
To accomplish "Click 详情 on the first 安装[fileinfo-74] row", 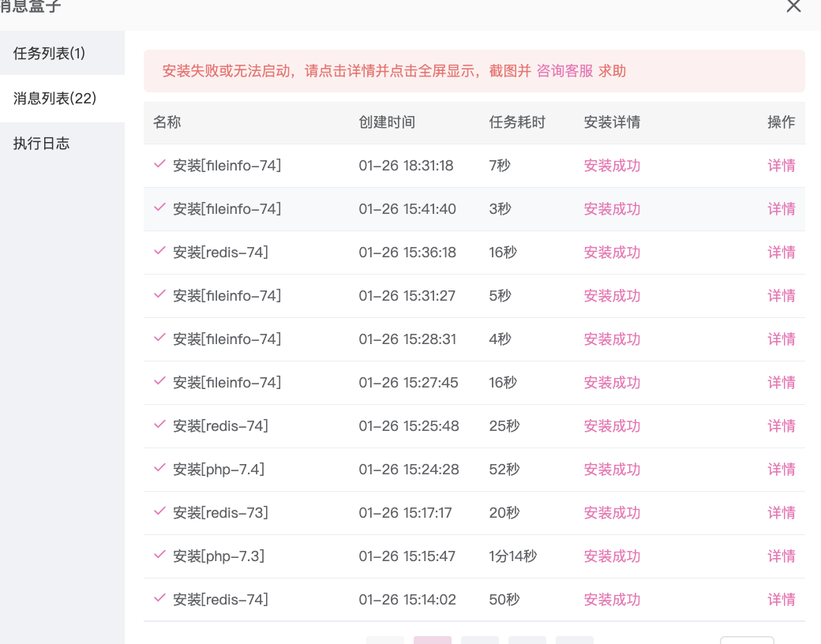I will click(x=782, y=165).
